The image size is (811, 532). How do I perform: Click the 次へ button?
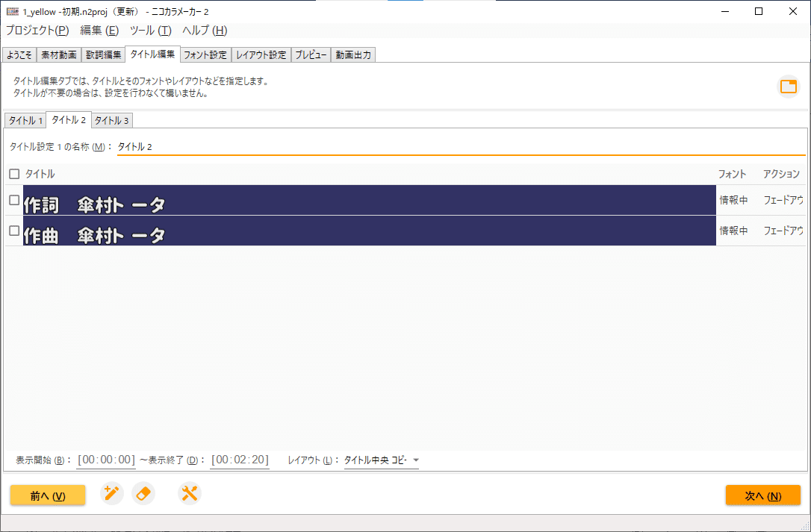762,495
